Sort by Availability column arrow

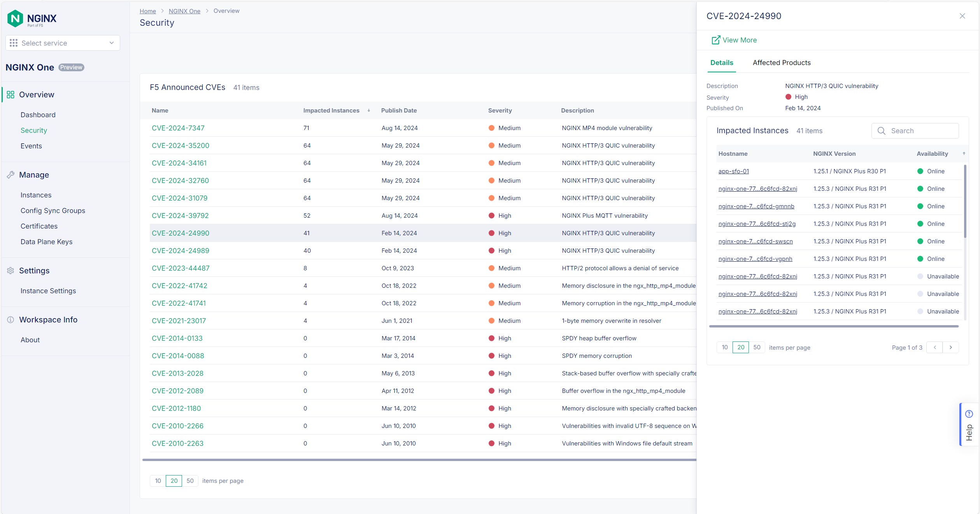click(964, 153)
